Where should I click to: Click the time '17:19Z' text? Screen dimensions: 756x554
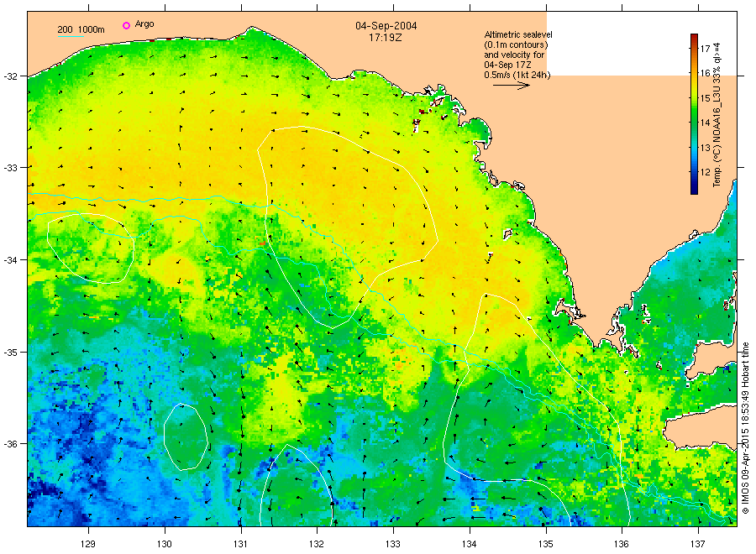[x=386, y=37]
